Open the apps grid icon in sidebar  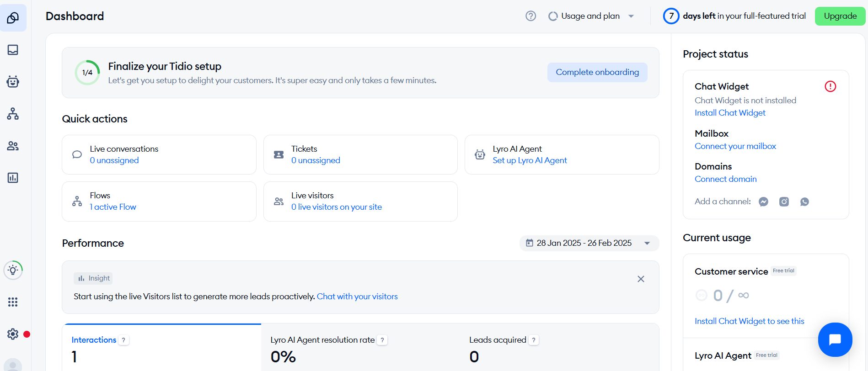coord(13,302)
